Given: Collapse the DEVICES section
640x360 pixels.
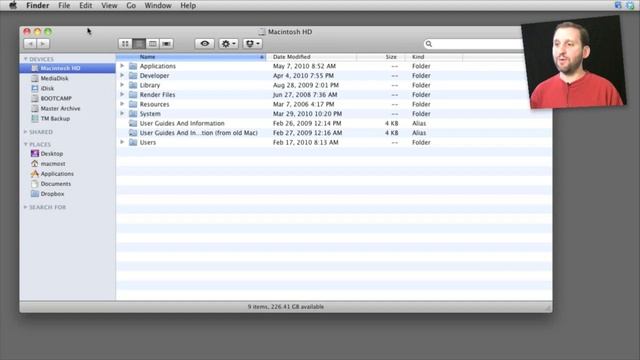Looking at the screenshot, I should (x=25, y=59).
